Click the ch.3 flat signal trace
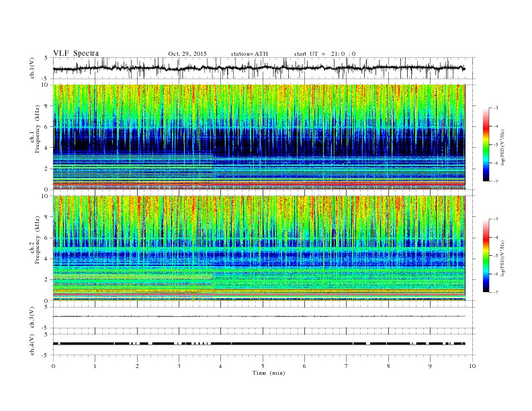Screen dimensions: 532x411 click(259, 316)
